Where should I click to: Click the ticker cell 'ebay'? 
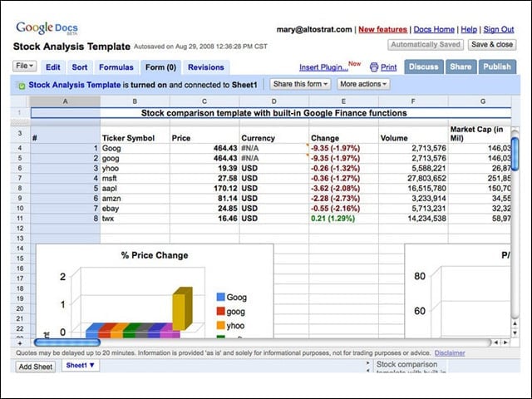tap(135, 209)
